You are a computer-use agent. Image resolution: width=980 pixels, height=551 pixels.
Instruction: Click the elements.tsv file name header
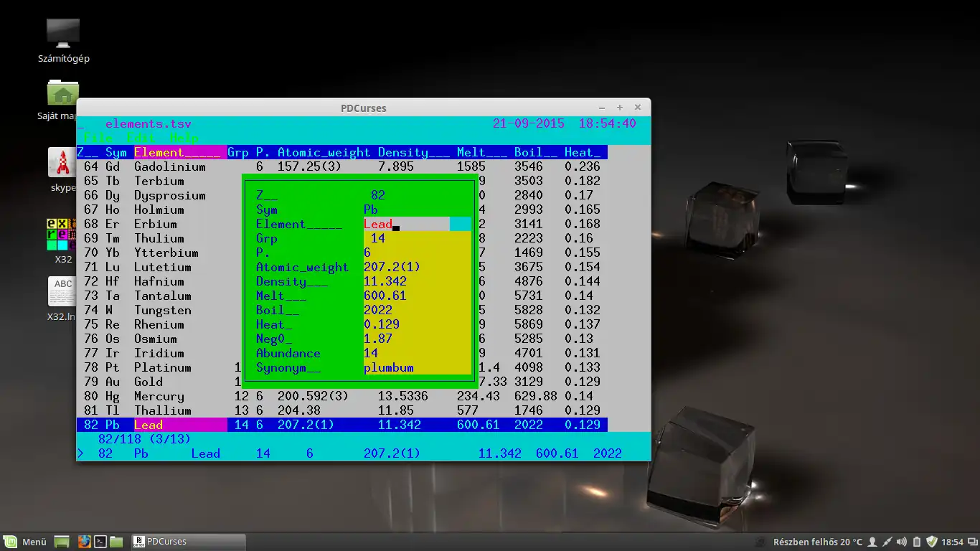point(149,123)
